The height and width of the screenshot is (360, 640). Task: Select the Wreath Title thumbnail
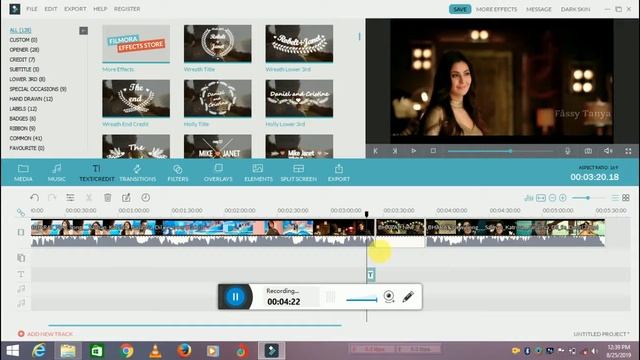218,44
